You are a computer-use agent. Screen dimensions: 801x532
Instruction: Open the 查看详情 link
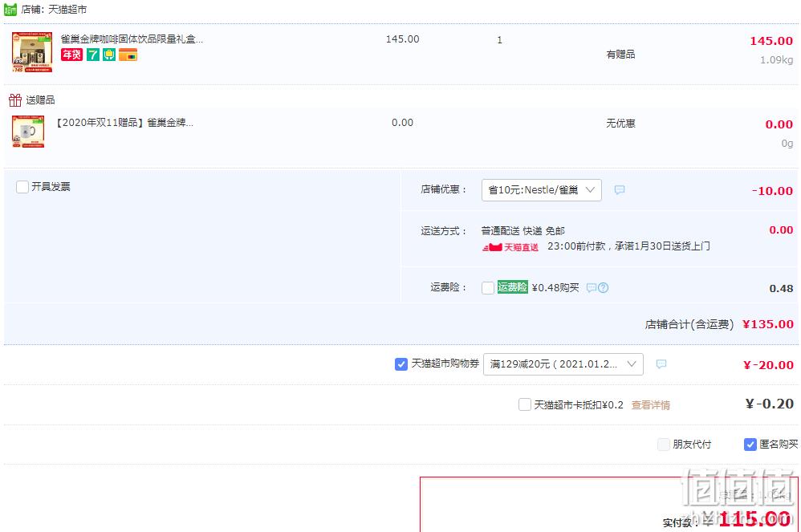click(x=650, y=405)
